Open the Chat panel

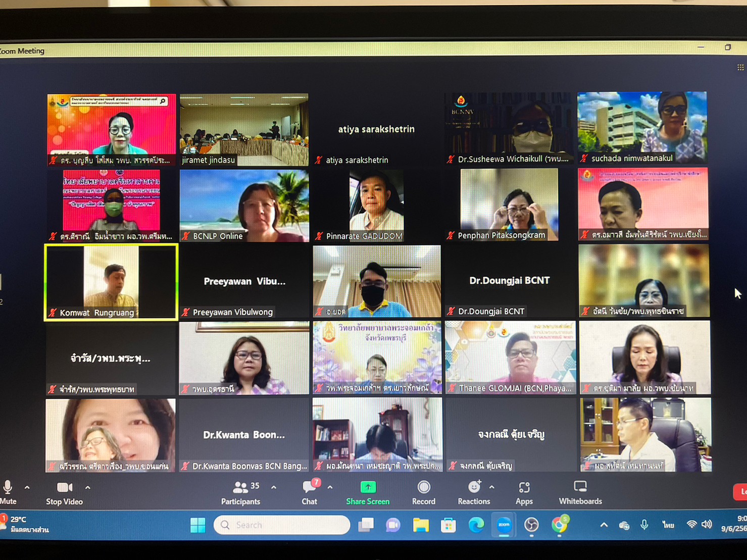(309, 492)
